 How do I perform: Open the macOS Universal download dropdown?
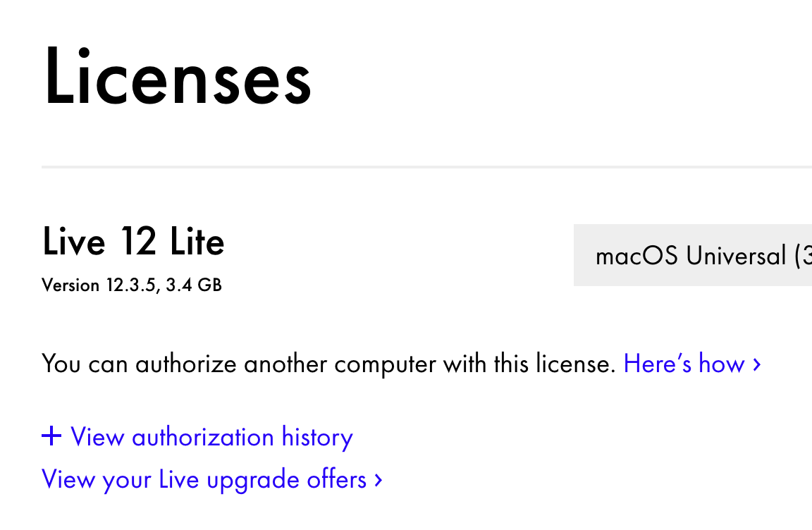[692, 255]
